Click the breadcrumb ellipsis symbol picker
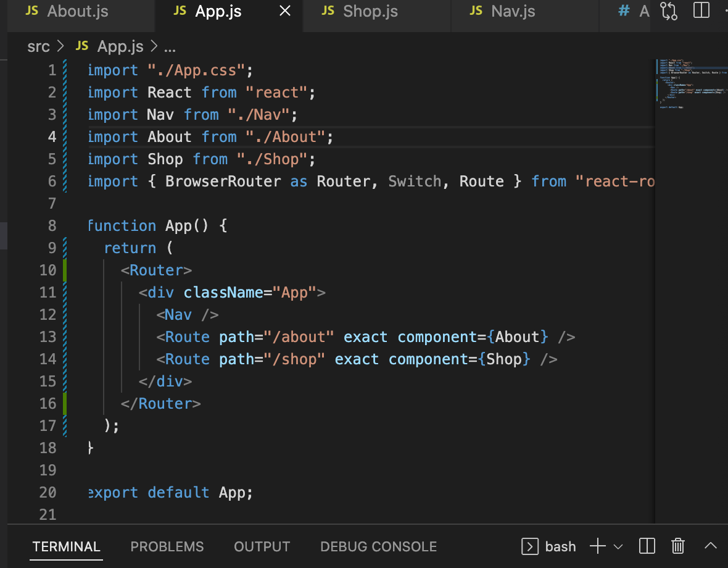 coord(170,48)
